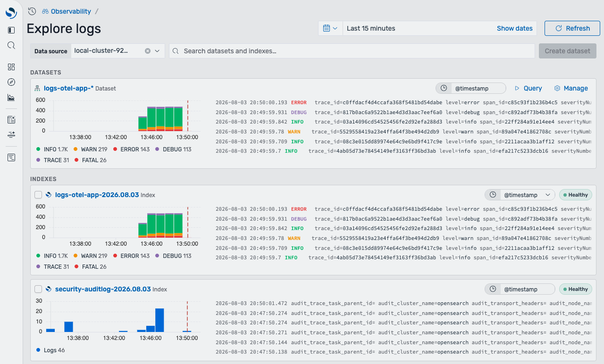Screen dimensions: 604x364
Task: Open the recent history clock icon
Action: click(32, 11)
